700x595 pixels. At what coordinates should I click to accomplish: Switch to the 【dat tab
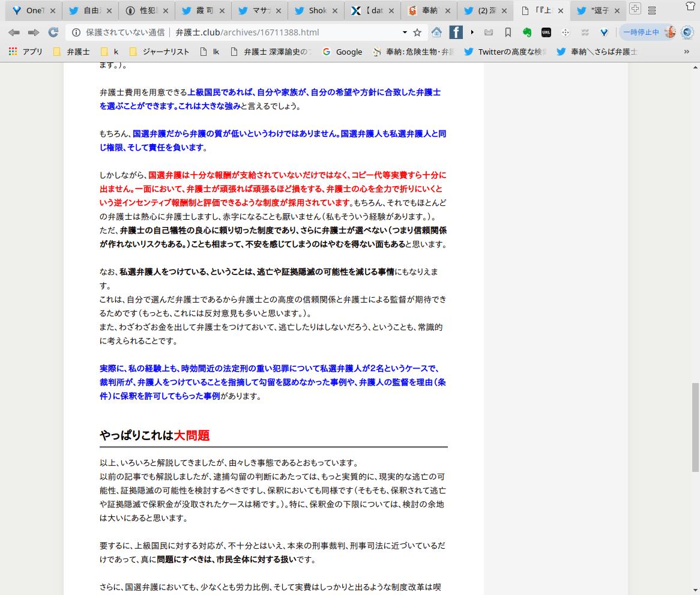coord(372,11)
